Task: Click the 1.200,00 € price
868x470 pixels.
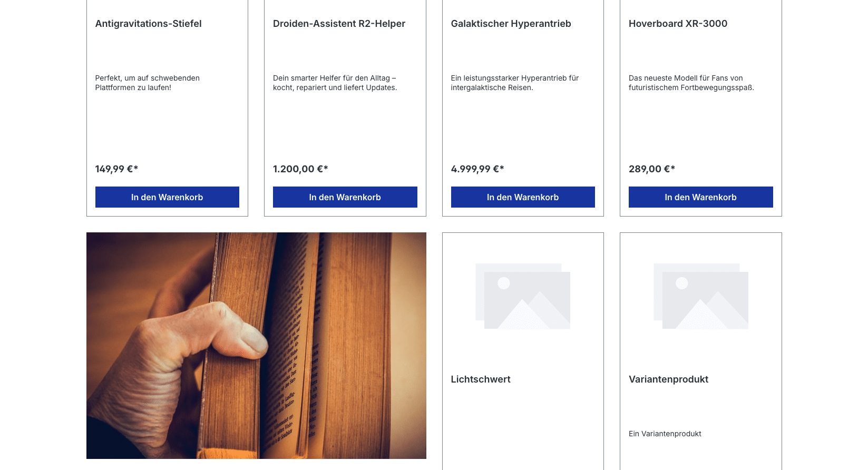Action: point(300,169)
